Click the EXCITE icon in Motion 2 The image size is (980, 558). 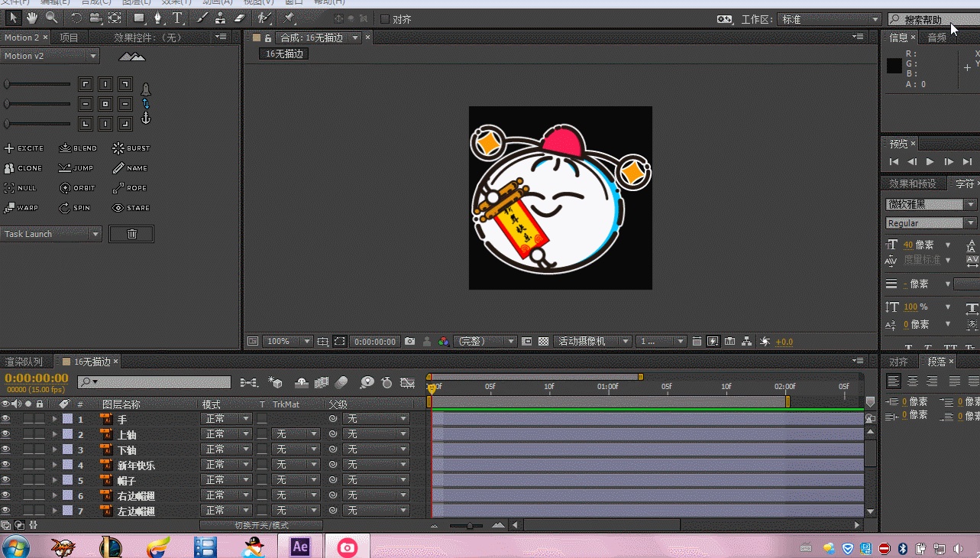(10, 148)
